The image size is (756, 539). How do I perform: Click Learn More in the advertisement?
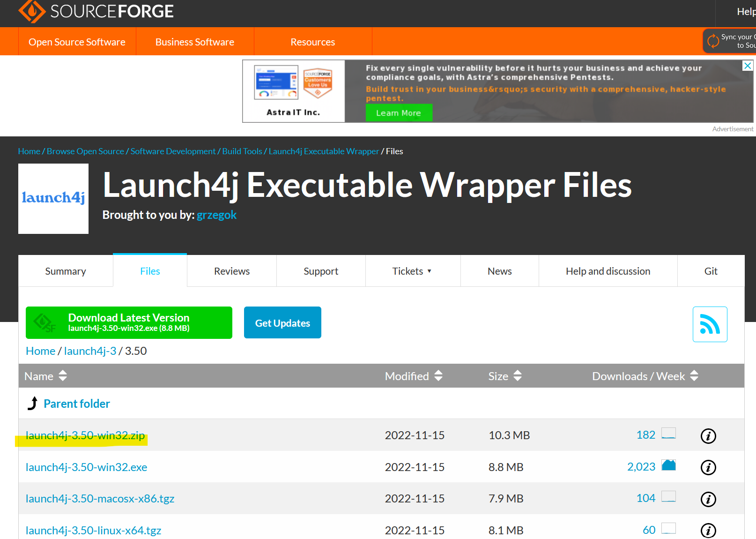[399, 113]
